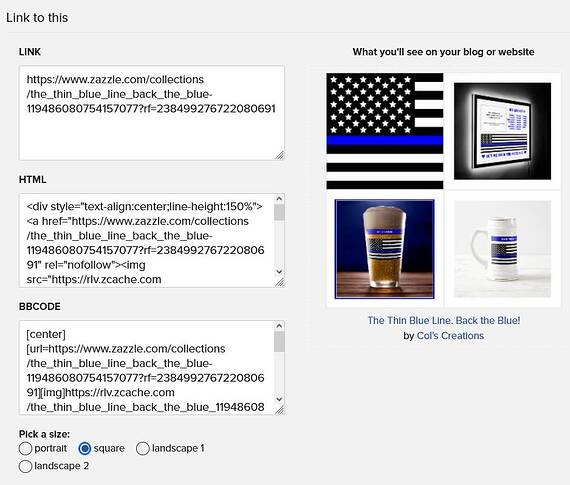This screenshot has height=485, width=570.
Task: Click the LINK box resize handle
Action: [280, 155]
